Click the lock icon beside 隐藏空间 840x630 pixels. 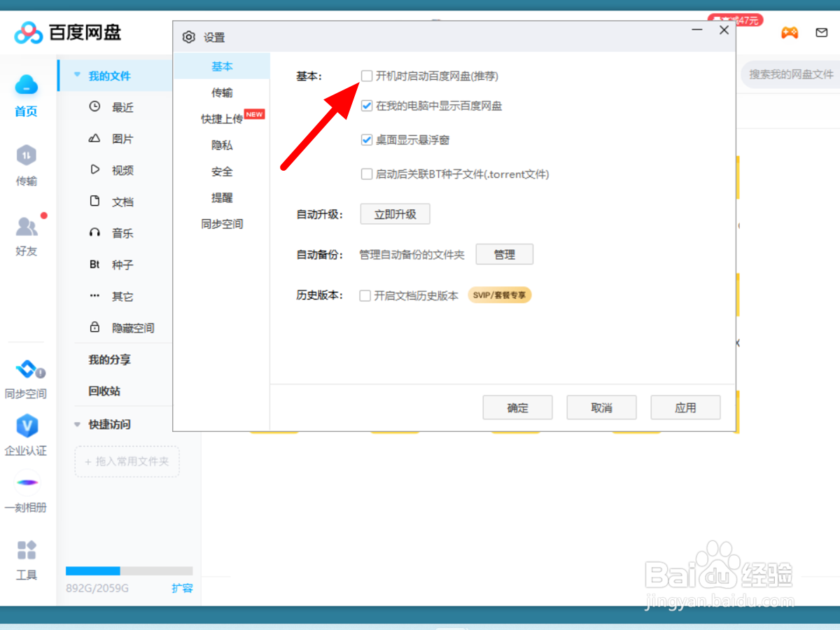point(94,327)
